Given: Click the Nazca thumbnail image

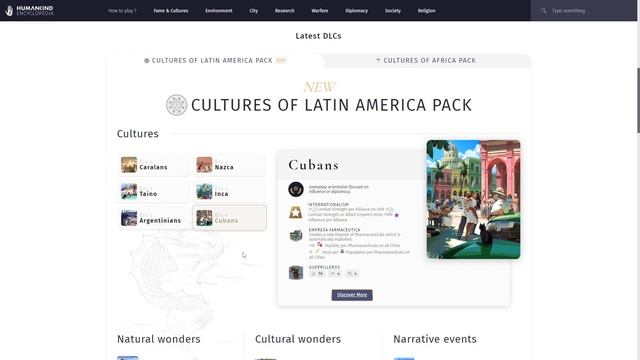Looking at the screenshot, I should (204, 165).
